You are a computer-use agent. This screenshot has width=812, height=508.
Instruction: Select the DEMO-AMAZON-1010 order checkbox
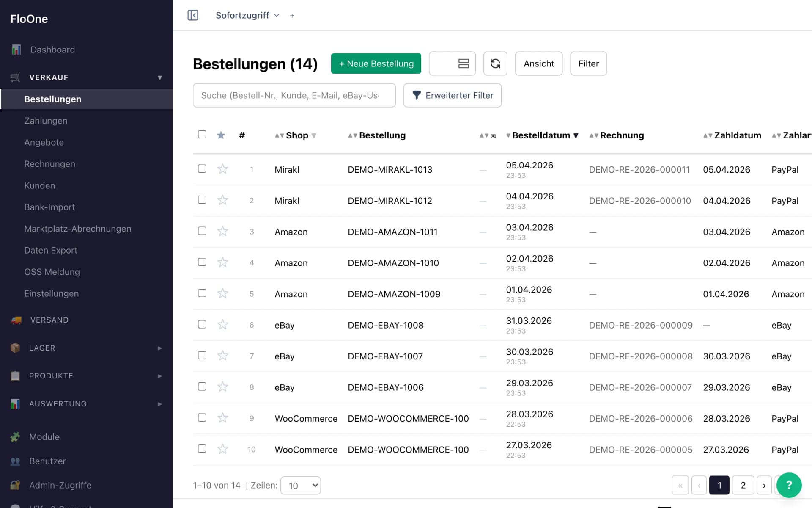coord(202,262)
